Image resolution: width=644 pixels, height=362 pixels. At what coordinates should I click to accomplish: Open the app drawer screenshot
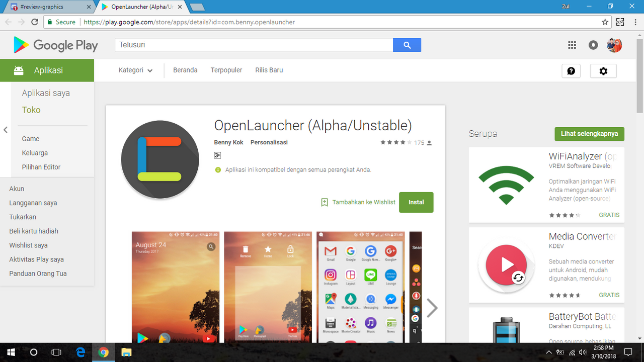pos(361,287)
